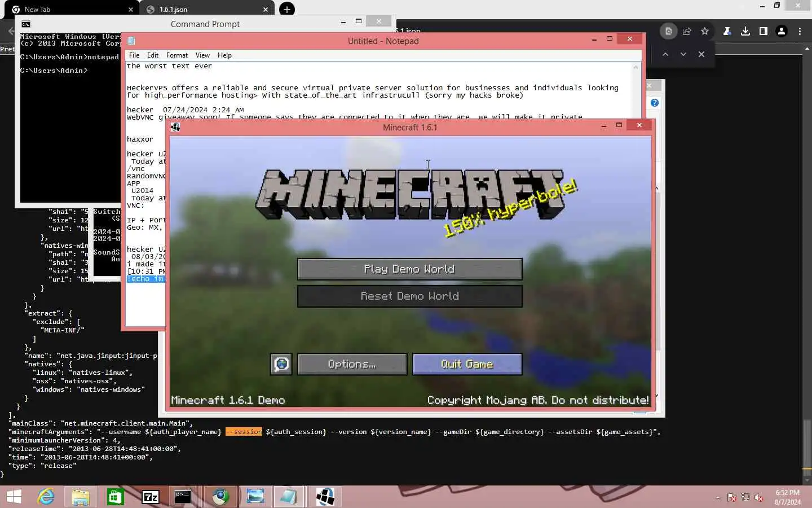Switch to Chrome on the taskbar
Screen dimensions: 812x508
(220, 497)
